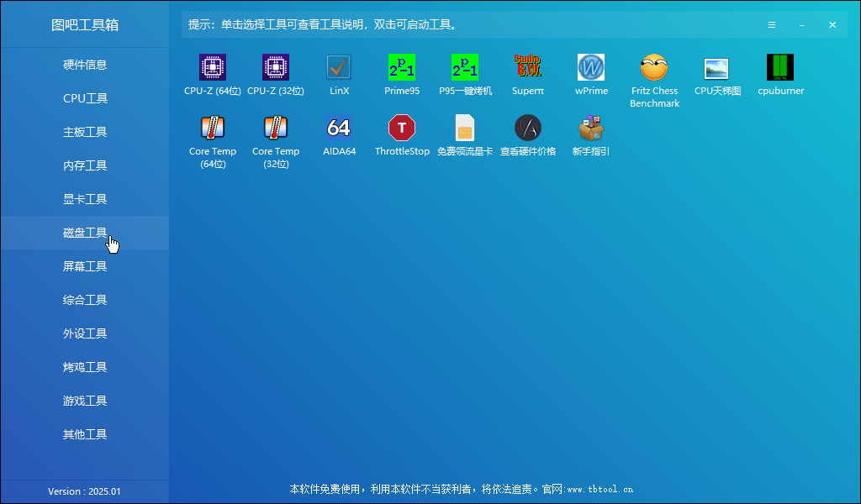
Task: Open the hamburger menu in title bar
Action: coord(772,24)
